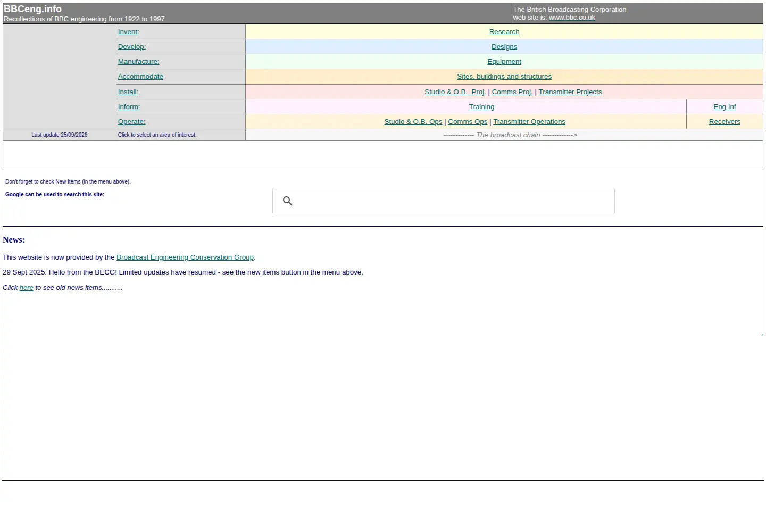Open Sites, buildings and structures link
The width and height of the screenshot is (766, 532).
[x=504, y=77]
